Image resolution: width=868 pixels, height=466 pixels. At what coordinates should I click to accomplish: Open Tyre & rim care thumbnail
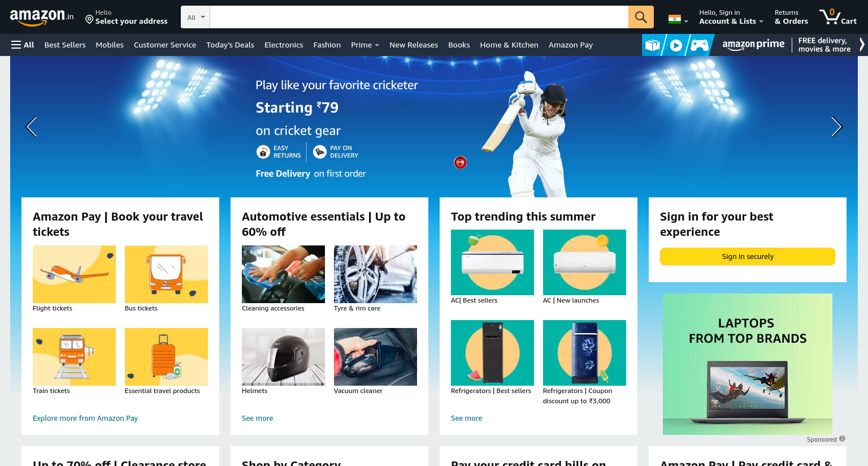coord(375,274)
